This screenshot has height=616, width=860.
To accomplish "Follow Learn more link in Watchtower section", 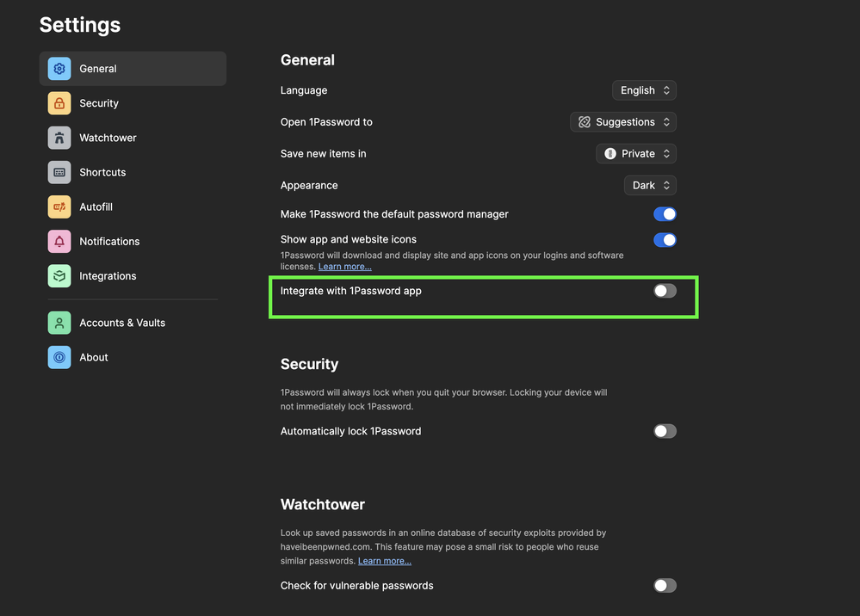I will (384, 561).
